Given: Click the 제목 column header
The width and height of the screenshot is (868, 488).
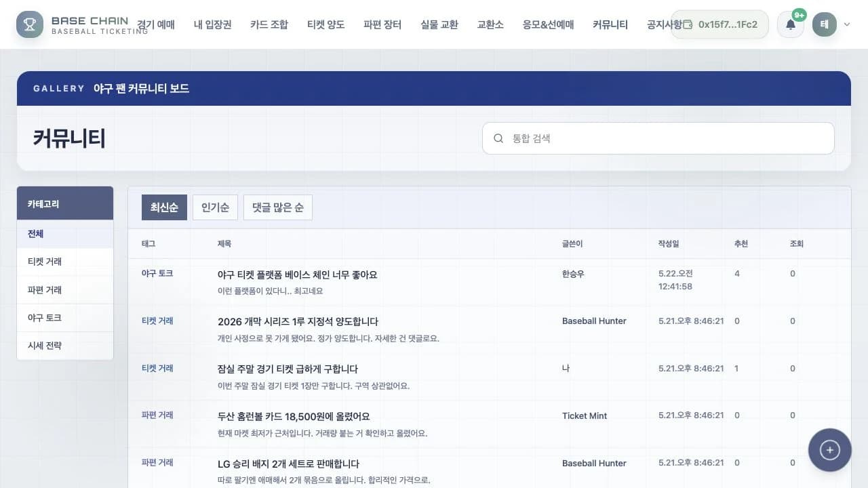Looking at the screenshot, I should (x=224, y=243).
